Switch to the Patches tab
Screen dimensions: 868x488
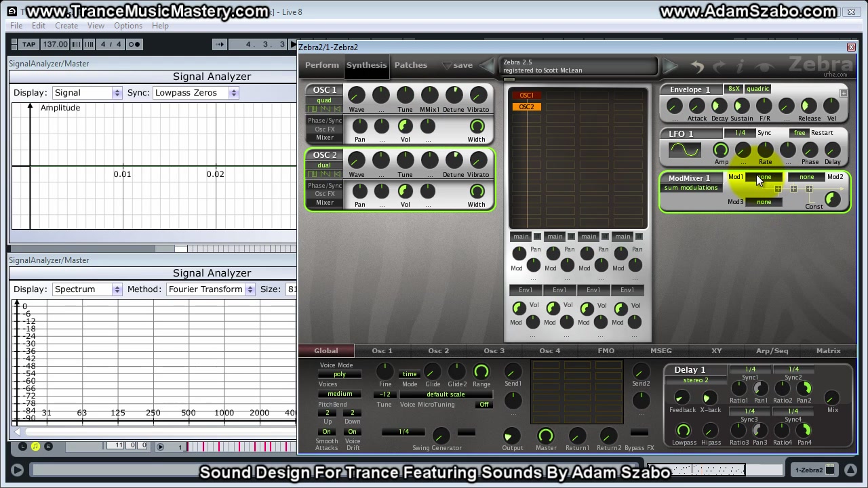coord(411,65)
